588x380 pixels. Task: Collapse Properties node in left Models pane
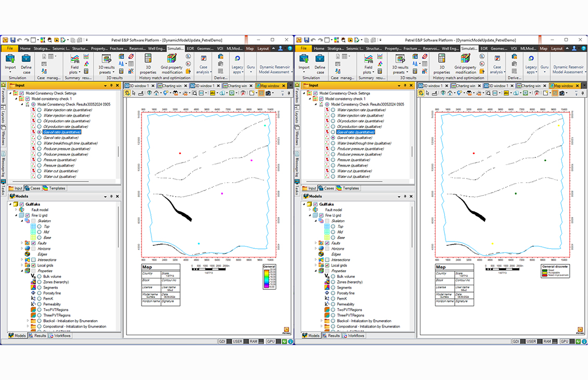coord(22,271)
